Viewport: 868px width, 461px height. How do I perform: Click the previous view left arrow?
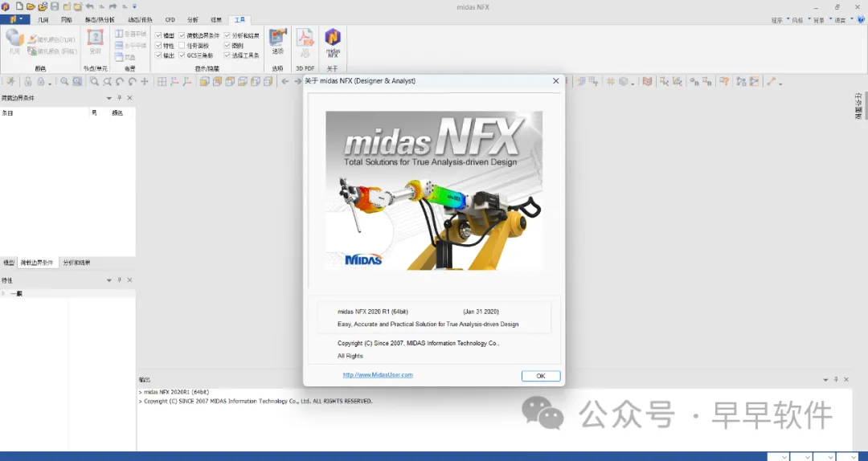tap(285, 81)
